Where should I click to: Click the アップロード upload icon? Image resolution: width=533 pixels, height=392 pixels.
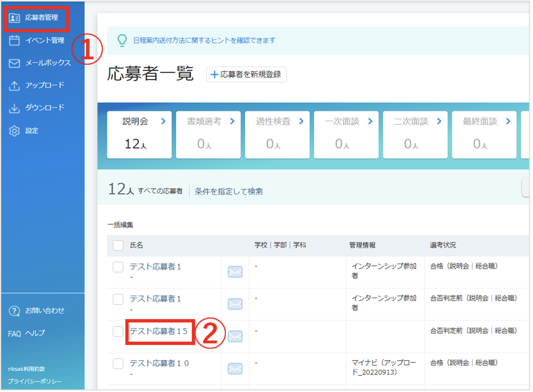point(14,86)
